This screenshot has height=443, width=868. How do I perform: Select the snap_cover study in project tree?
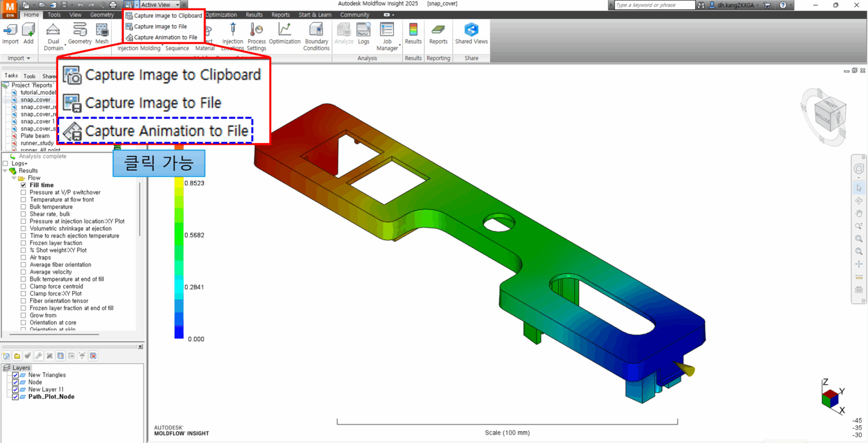click(x=36, y=99)
